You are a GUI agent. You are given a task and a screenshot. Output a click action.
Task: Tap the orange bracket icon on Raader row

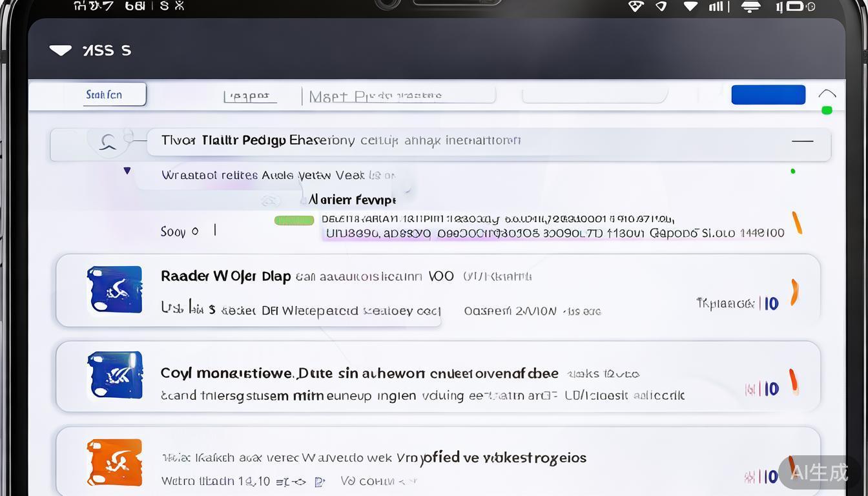(794, 293)
